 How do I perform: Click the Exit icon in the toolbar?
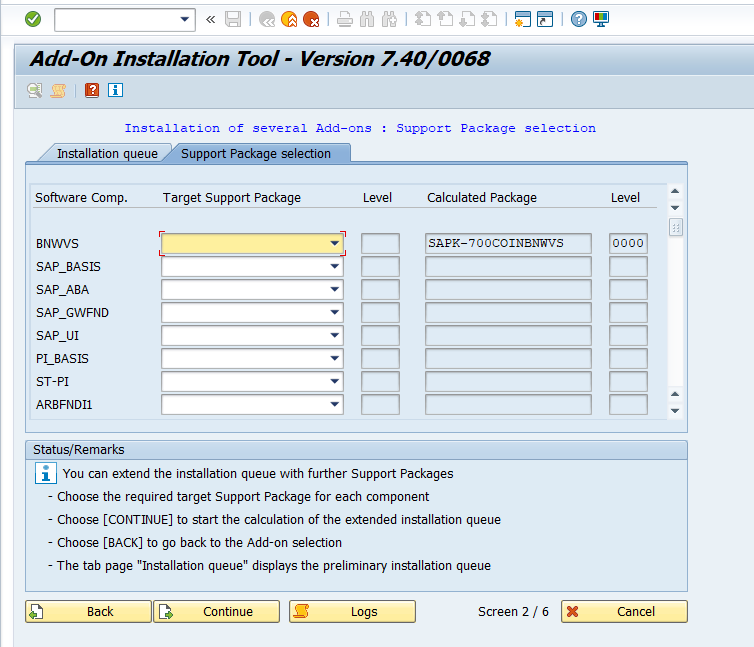point(289,19)
